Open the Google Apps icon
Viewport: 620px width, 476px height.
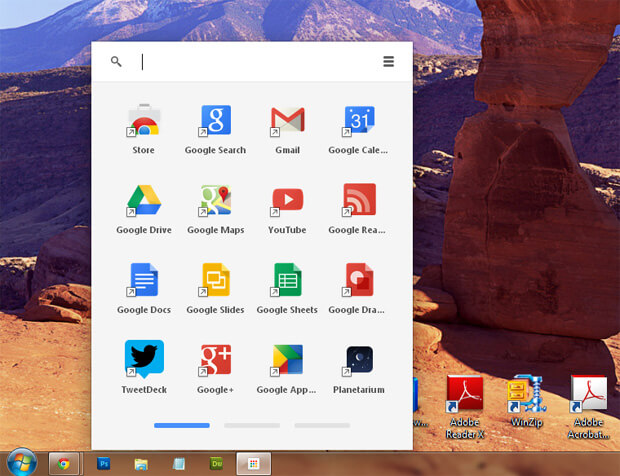click(287, 360)
